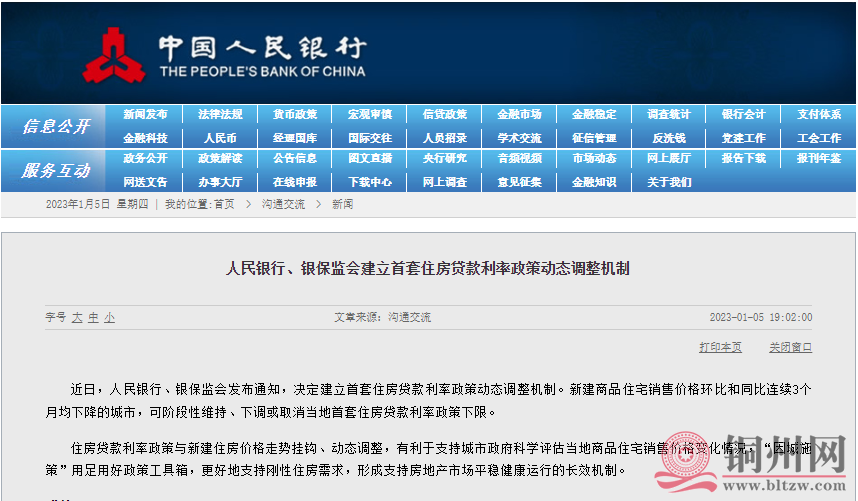Image resolution: width=858 pixels, height=501 pixels.
Task: Select 人民币 in the navigation menu
Action: [220, 138]
